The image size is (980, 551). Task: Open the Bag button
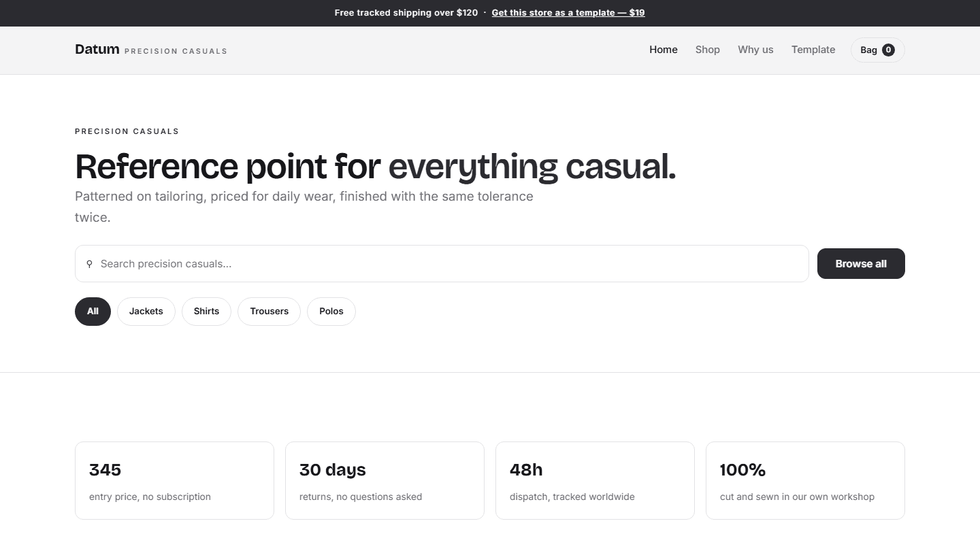click(877, 50)
